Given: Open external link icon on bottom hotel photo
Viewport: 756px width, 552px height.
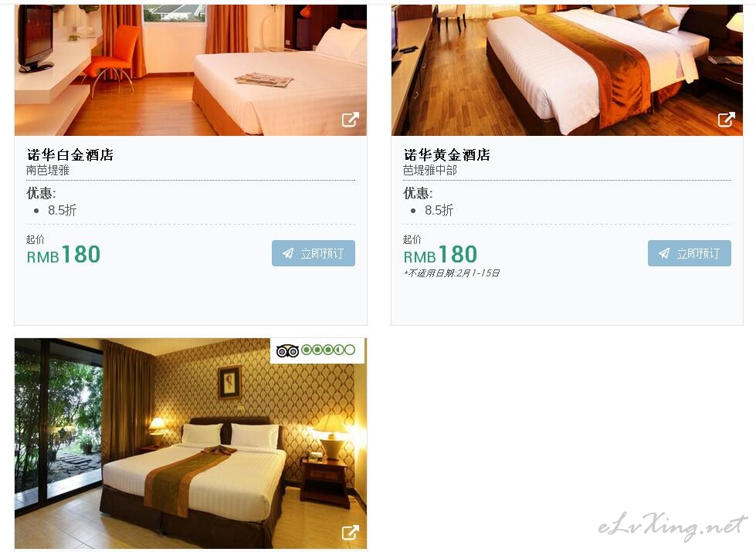Looking at the screenshot, I should coord(351,532).
